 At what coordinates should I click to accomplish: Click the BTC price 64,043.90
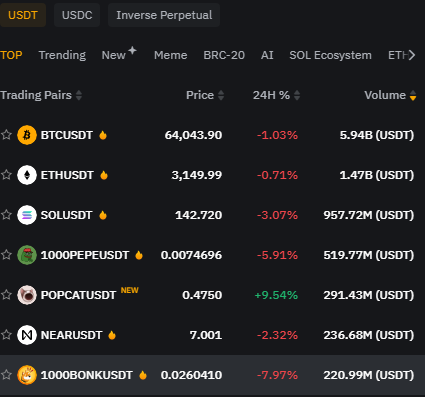coord(193,135)
